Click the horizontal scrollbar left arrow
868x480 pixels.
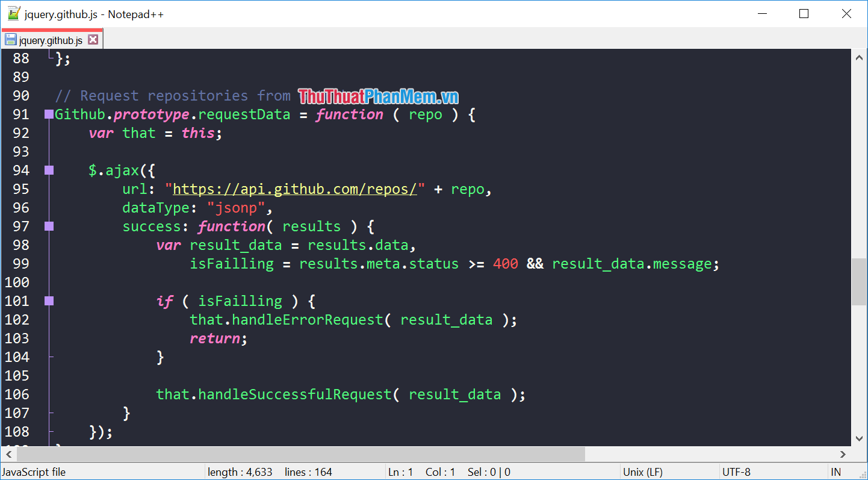(x=8, y=454)
